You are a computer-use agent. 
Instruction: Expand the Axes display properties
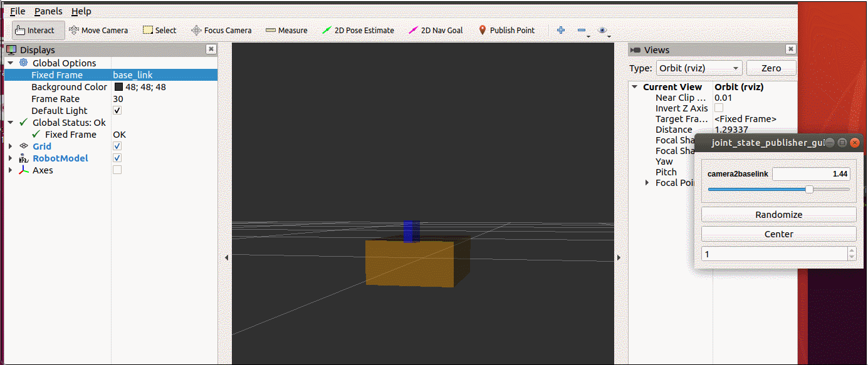[x=10, y=170]
